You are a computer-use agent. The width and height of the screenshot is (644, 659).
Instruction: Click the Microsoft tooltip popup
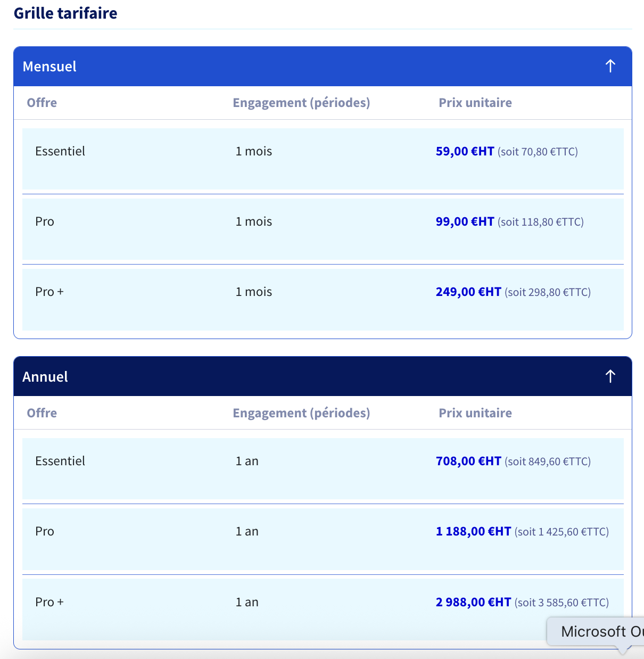[x=596, y=631]
